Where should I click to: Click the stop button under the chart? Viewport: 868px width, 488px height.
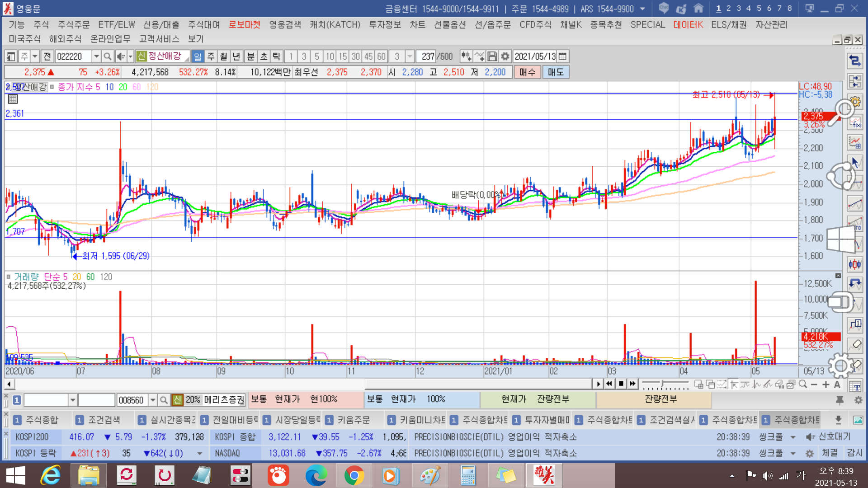tap(621, 384)
